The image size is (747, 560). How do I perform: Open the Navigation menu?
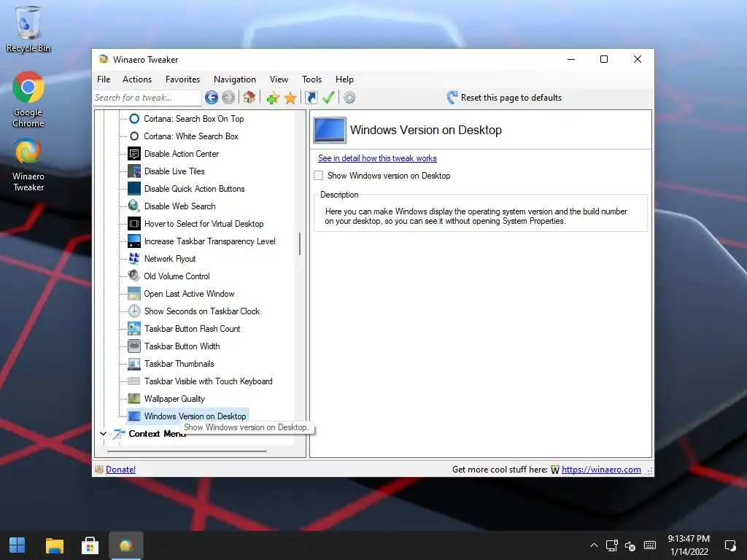tap(235, 79)
